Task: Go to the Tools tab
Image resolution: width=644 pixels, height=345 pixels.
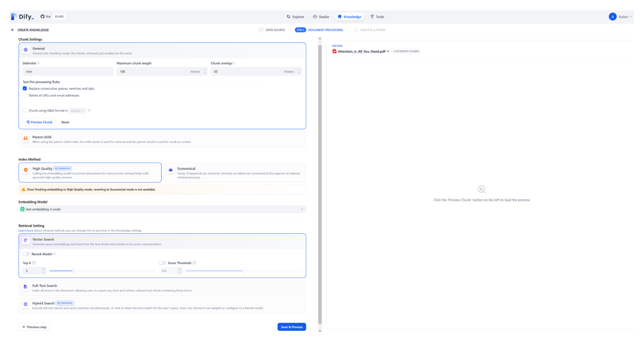Action: [377, 17]
